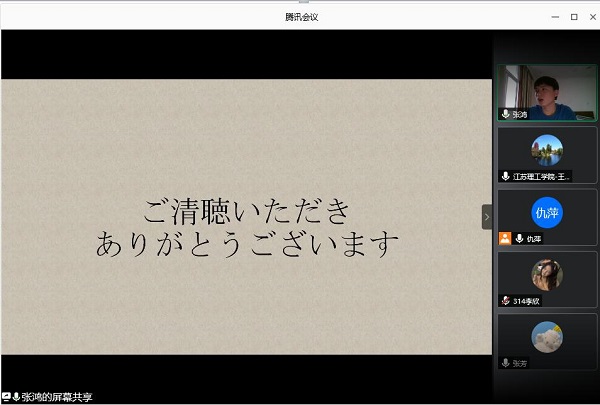Viewport: 600px width, 405px height.
Task: Click 张芳's cloud avatar picture
Action: [x=547, y=337]
